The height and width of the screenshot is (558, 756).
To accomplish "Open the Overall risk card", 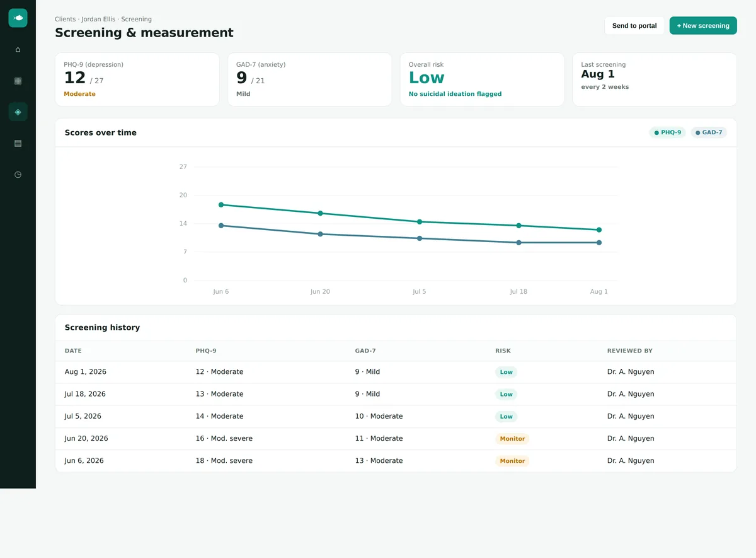I will [x=482, y=79].
